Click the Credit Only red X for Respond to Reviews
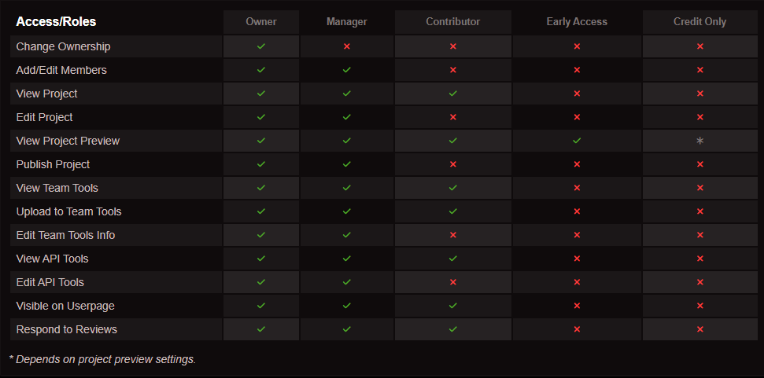764x378 pixels. [700, 329]
